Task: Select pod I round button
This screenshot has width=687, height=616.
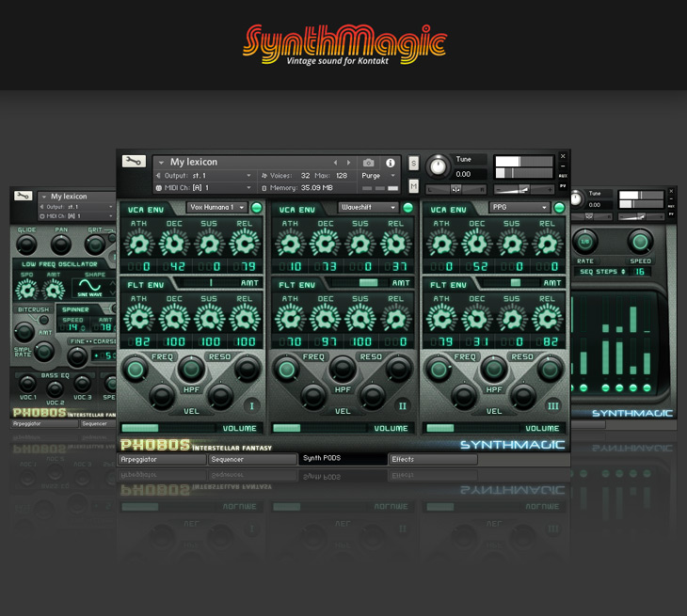Action: tap(251, 406)
